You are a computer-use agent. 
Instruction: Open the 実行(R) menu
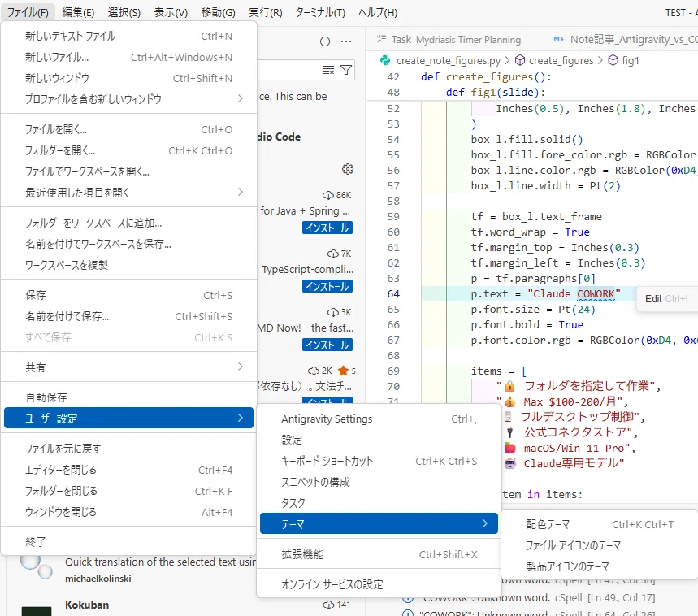(266, 12)
